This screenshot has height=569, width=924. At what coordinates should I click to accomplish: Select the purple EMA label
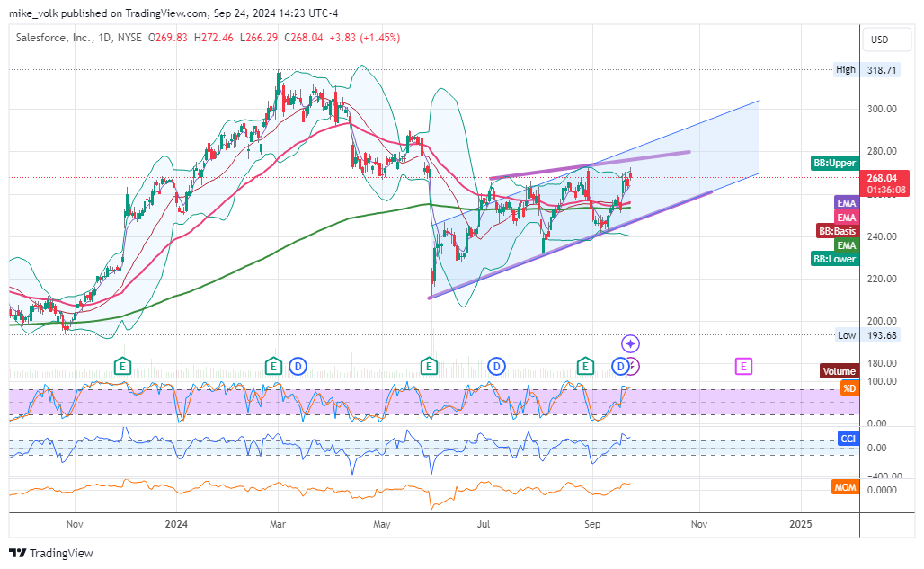846,202
